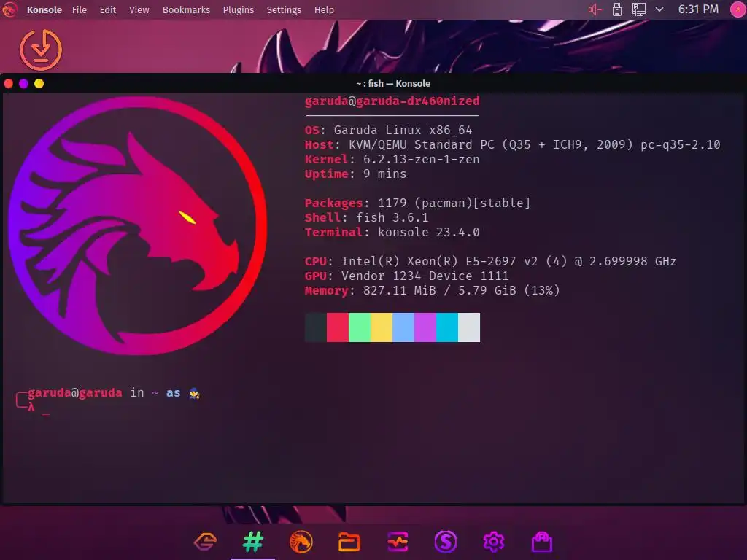Open the File menu
747x560 pixels.
tap(79, 10)
